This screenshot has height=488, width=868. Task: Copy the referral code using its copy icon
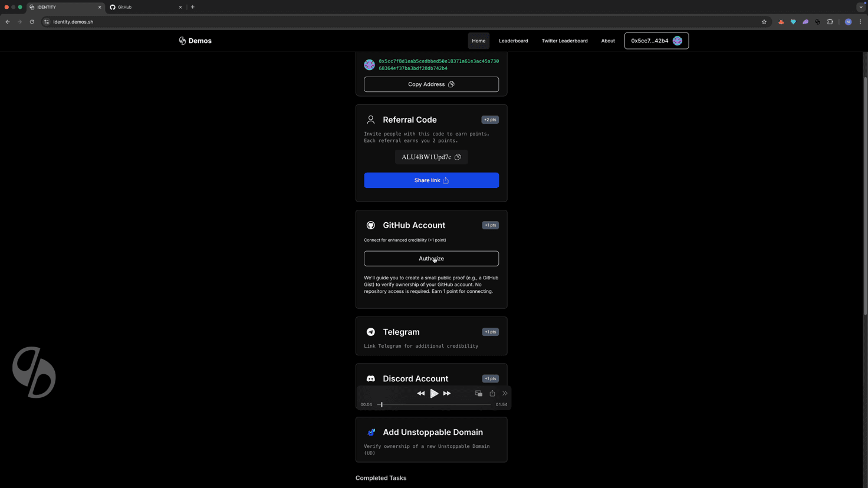[458, 157]
